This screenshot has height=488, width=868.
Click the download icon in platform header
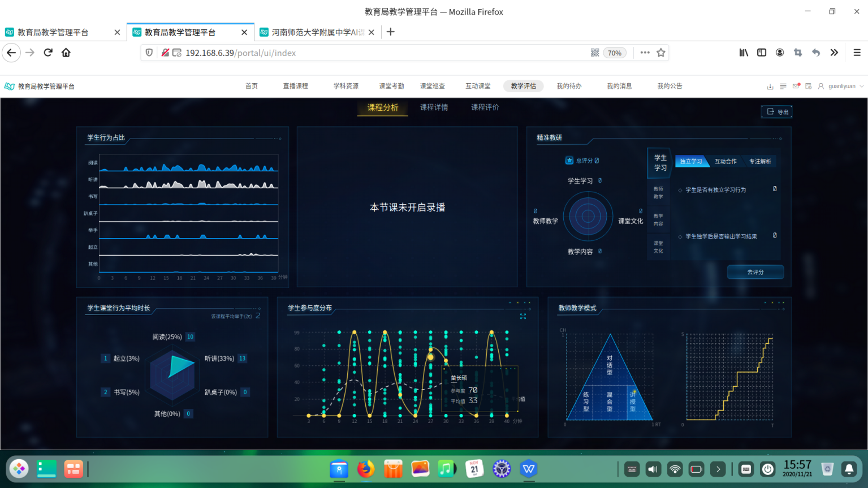(x=770, y=87)
